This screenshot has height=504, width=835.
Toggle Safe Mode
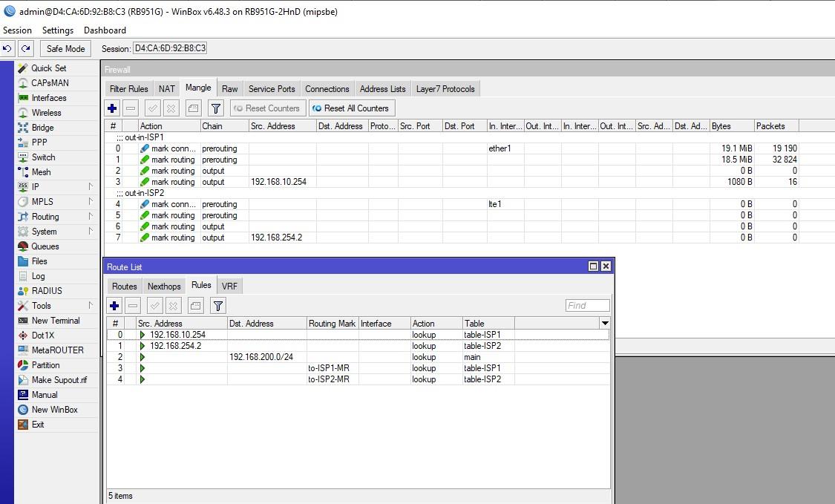[65, 48]
